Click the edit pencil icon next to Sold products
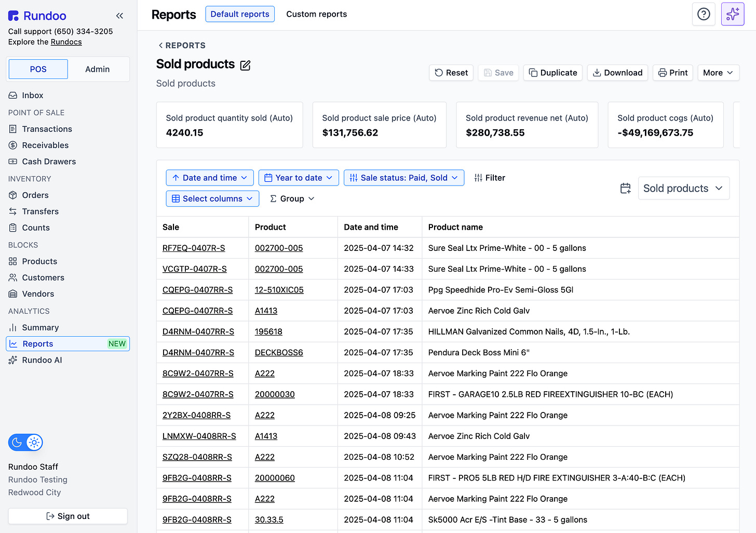This screenshot has height=533, width=756. pyautogui.click(x=245, y=65)
